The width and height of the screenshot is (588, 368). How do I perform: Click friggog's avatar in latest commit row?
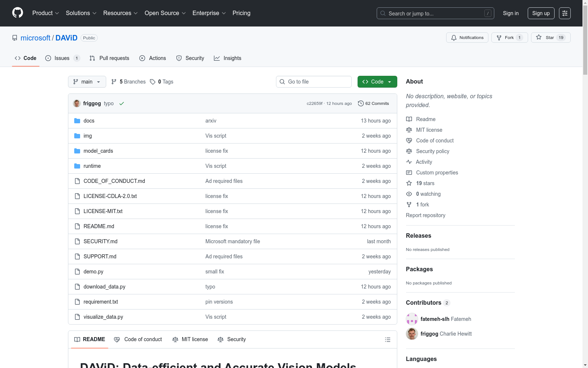pyautogui.click(x=77, y=103)
